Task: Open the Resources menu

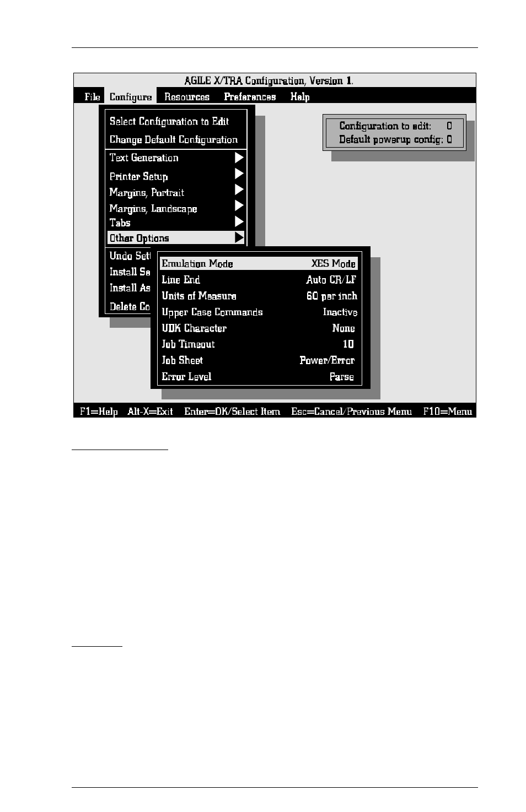Action: tap(187, 97)
